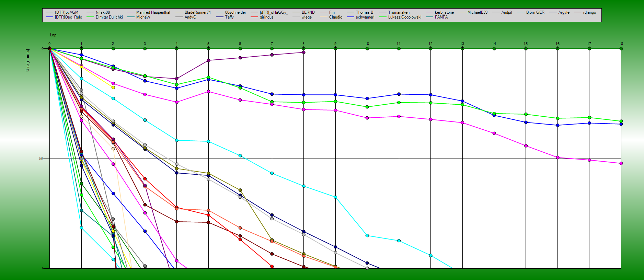Click Lukasz Gogolowski legend entry

point(405,17)
